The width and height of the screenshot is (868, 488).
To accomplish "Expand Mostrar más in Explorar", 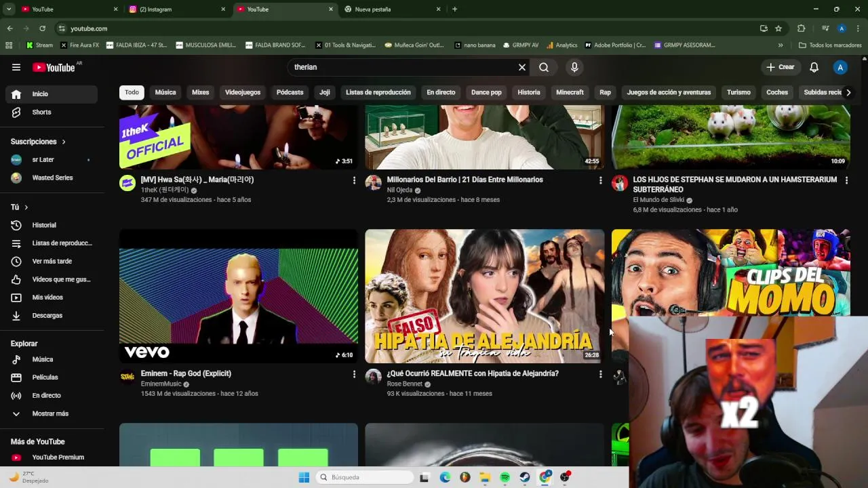I will pos(52,413).
